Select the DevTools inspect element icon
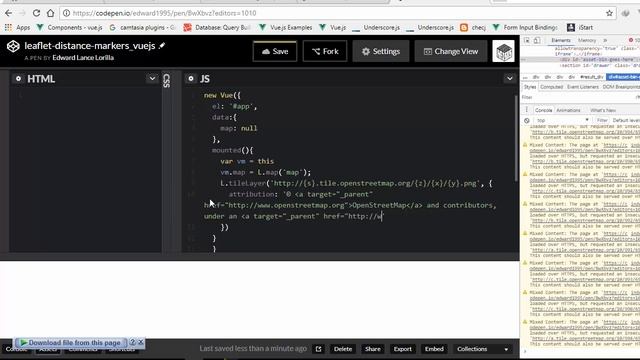Screen dimensions: 640x360 pyautogui.click(x=527, y=40)
